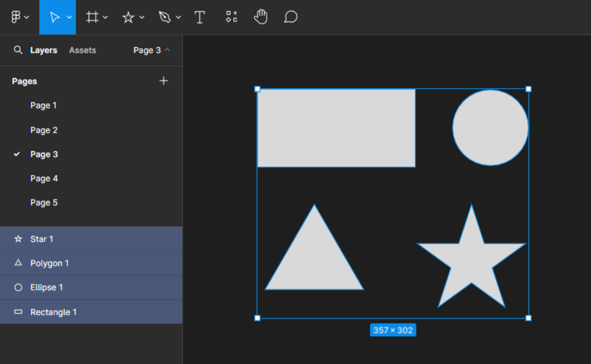Open the Figma main menu
The image size is (591, 364).
click(x=20, y=17)
